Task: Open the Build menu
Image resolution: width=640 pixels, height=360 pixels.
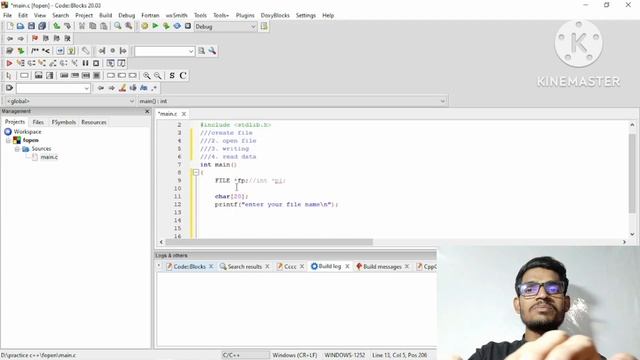Action: tap(106, 15)
